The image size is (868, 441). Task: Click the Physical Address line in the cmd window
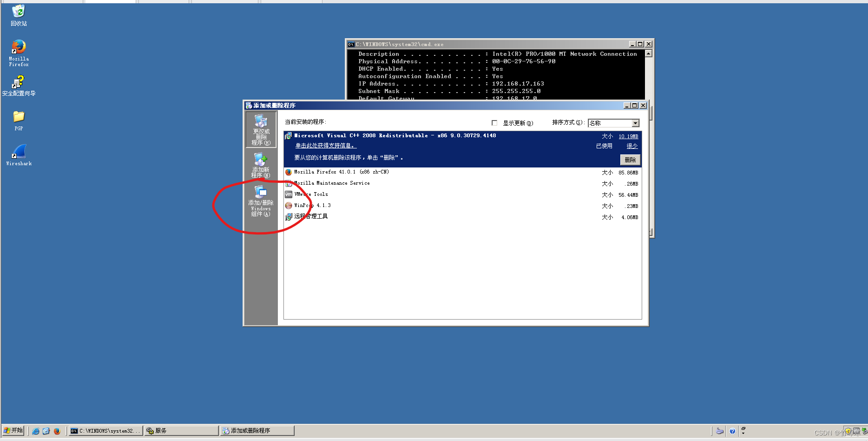click(x=457, y=61)
